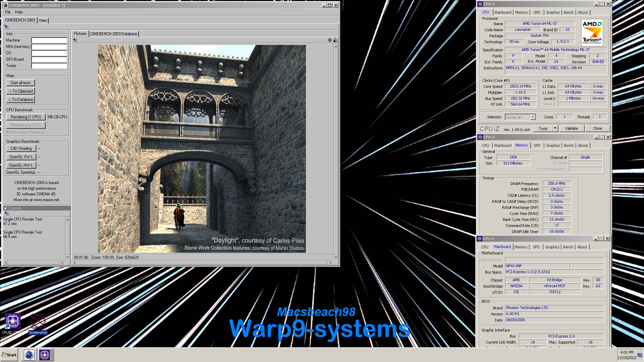Click the Core Speed value 2823.19 MHz
Image resolution: width=644 pixels, height=362 pixels.
[520, 86]
